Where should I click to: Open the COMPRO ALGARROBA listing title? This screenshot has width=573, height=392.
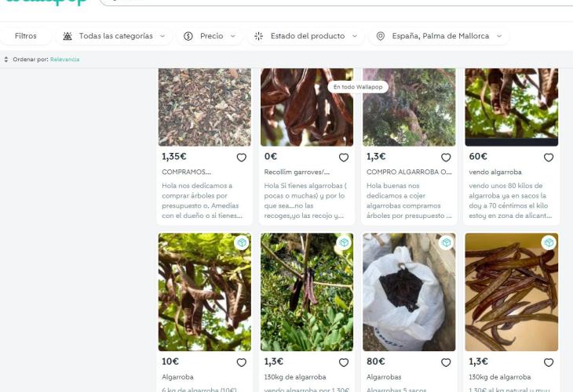409,172
